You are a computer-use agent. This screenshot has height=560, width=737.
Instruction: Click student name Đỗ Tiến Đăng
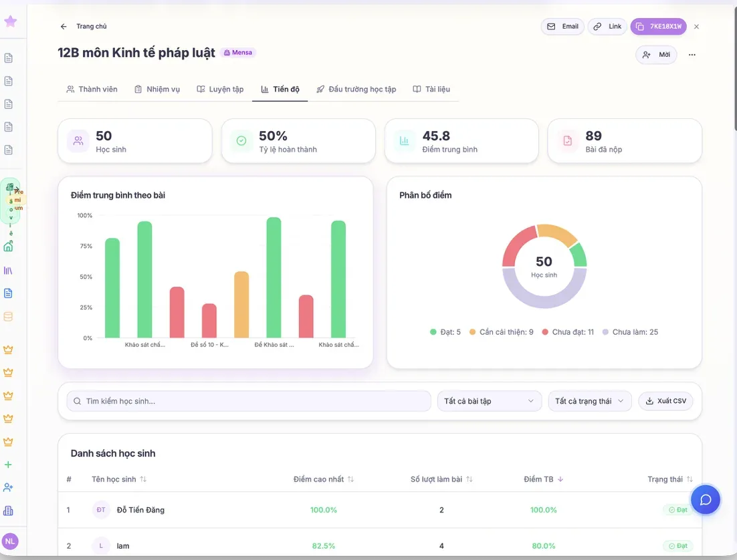click(140, 510)
